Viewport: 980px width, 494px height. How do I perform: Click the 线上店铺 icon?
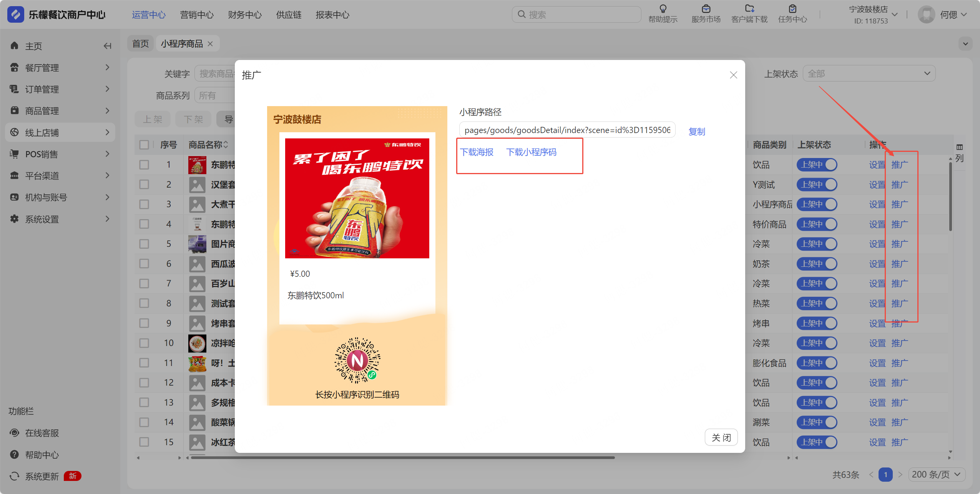point(15,132)
